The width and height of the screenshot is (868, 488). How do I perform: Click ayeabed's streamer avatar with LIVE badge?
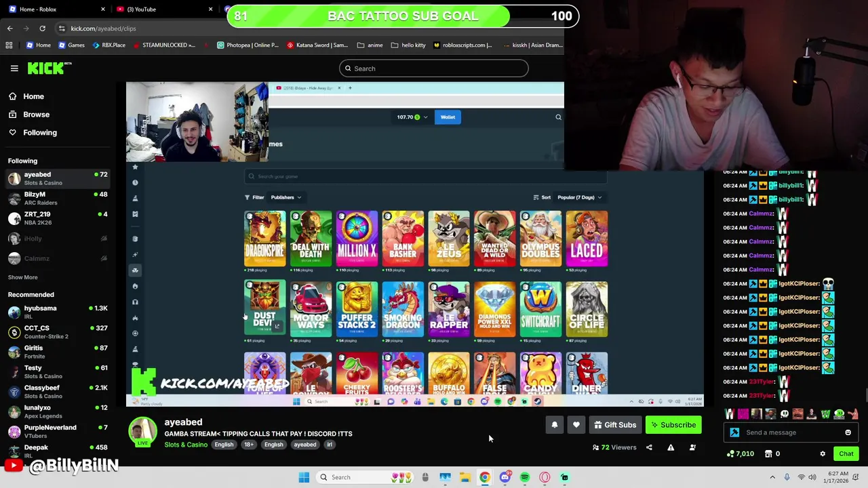[x=142, y=432]
